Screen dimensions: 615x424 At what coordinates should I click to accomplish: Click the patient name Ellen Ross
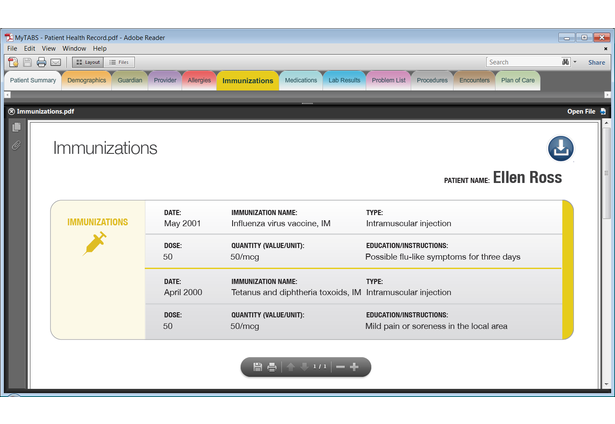(x=527, y=177)
